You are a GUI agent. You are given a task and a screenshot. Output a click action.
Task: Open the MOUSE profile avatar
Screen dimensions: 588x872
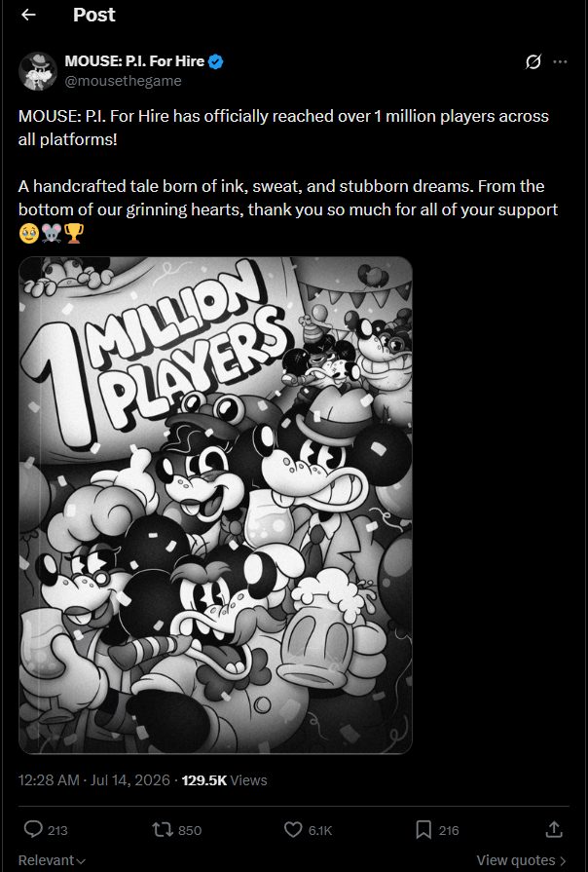click(x=38, y=71)
